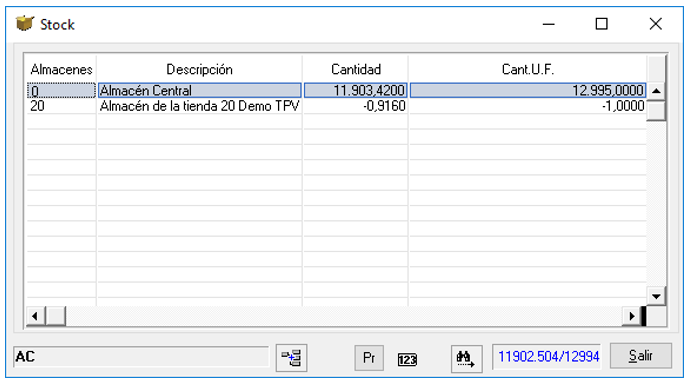Click the 123 numeric icon

click(407, 360)
